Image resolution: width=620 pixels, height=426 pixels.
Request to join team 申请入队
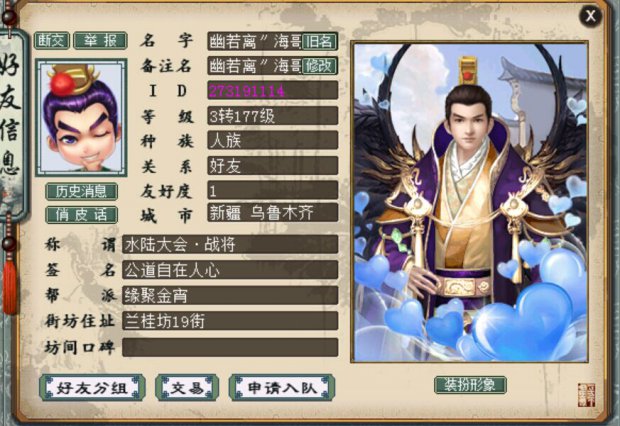282,388
